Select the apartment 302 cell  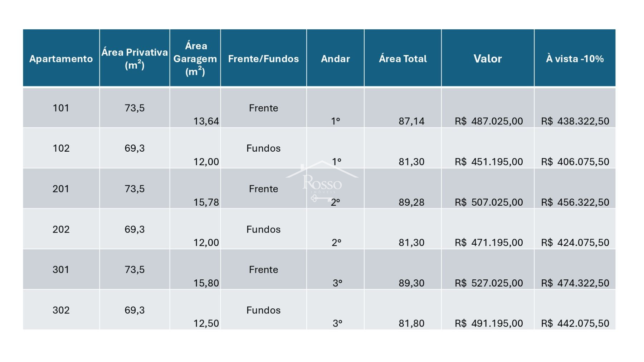point(61,310)
